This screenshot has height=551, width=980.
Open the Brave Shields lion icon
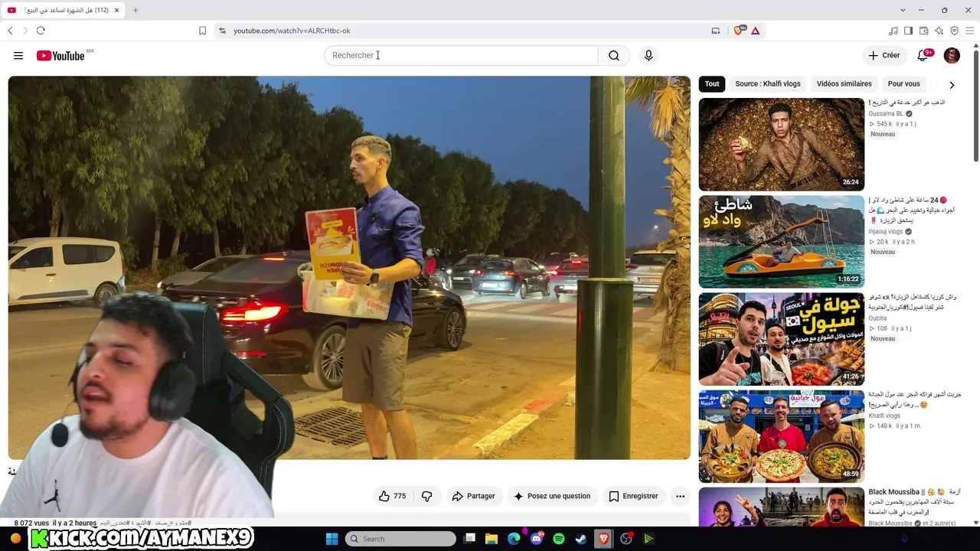[739, 31]
